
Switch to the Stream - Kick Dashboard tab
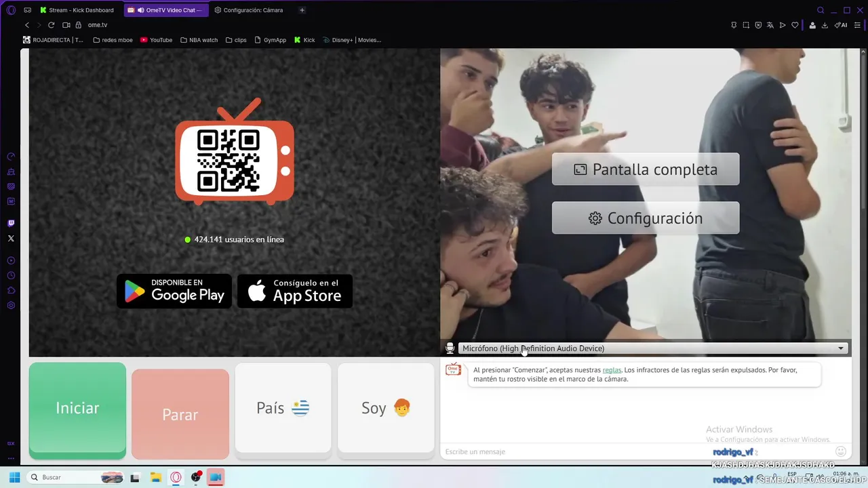(77, 10)
